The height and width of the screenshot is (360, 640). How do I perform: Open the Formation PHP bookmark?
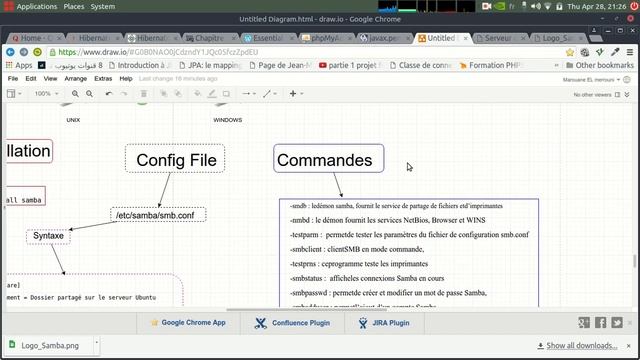click(491, 65)
